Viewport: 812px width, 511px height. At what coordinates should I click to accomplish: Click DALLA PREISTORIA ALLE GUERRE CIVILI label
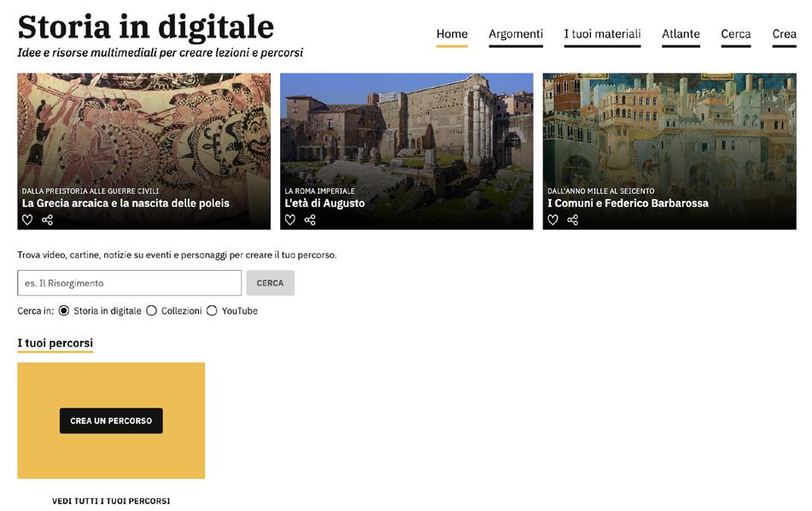pyautogui.click(x=91, y=191)
